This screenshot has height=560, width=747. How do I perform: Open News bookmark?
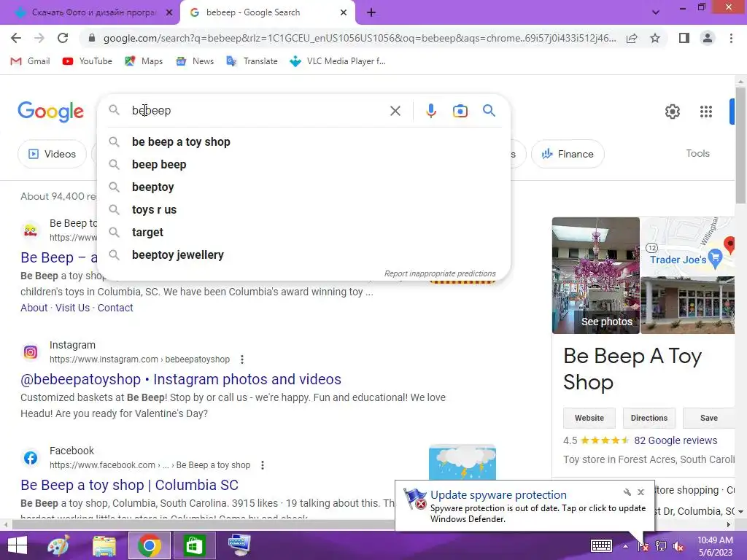pyautogui.click(x=195, y=61)
